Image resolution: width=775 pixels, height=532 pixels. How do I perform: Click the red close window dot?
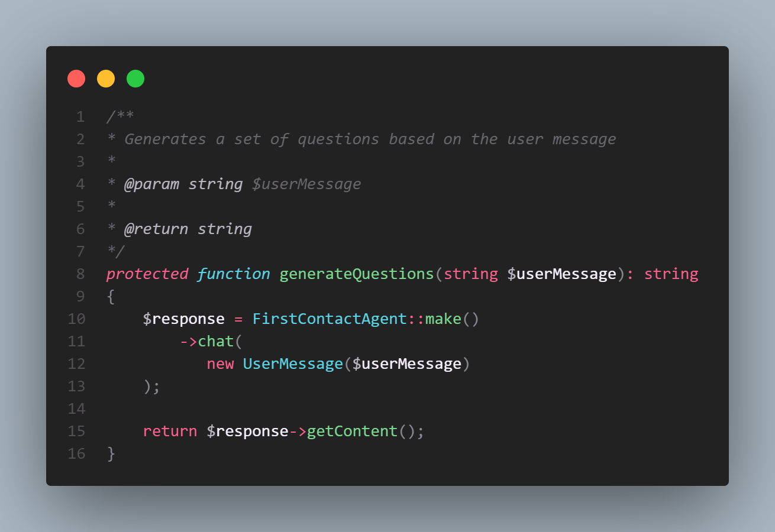[76, 79]
